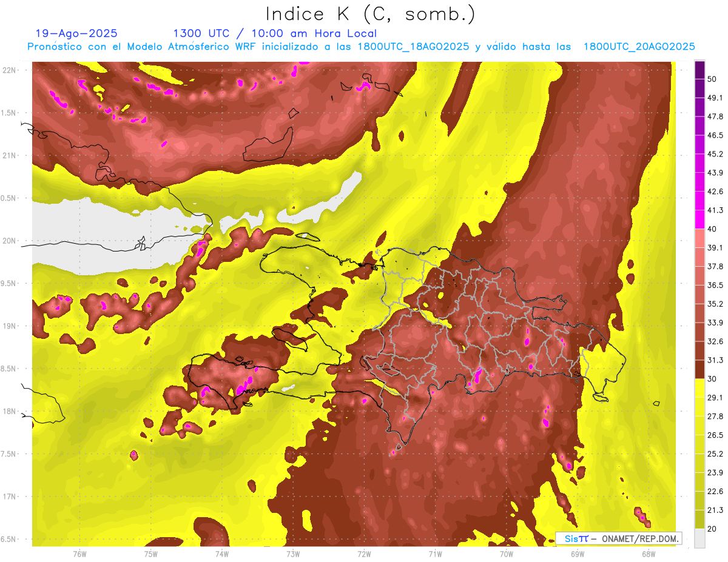Click the legend value 25.2
728x562 pixels.
point(715,453)
